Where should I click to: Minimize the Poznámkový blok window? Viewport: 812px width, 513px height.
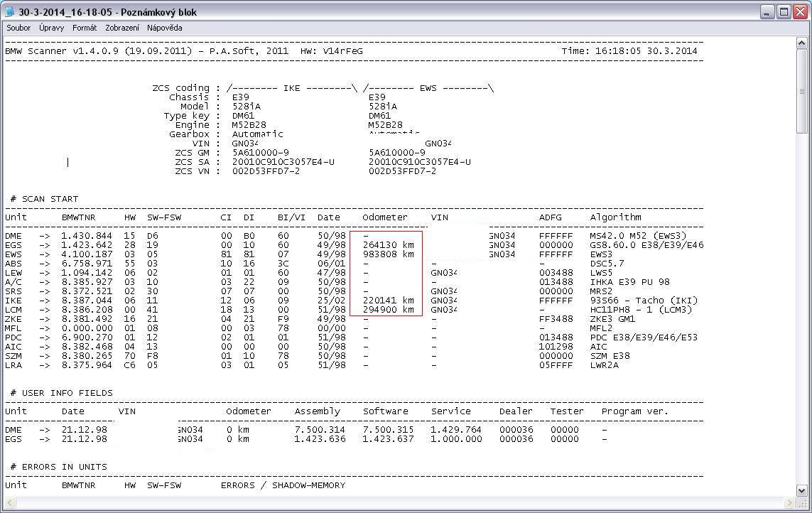pos(767,12)
